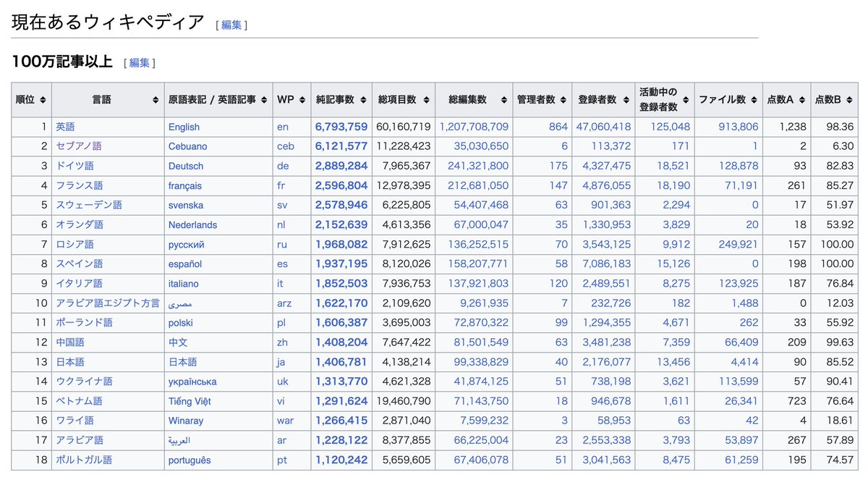Select total pages value 19,460,790
This screenshot has width=868, height=480.
(x=404, y=401)
